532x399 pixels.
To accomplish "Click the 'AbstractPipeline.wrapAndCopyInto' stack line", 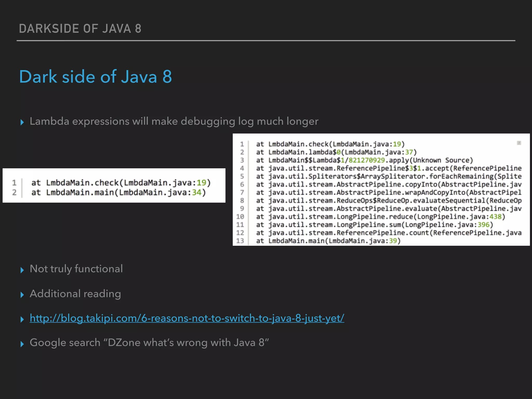I will click(x=389, y=192).
